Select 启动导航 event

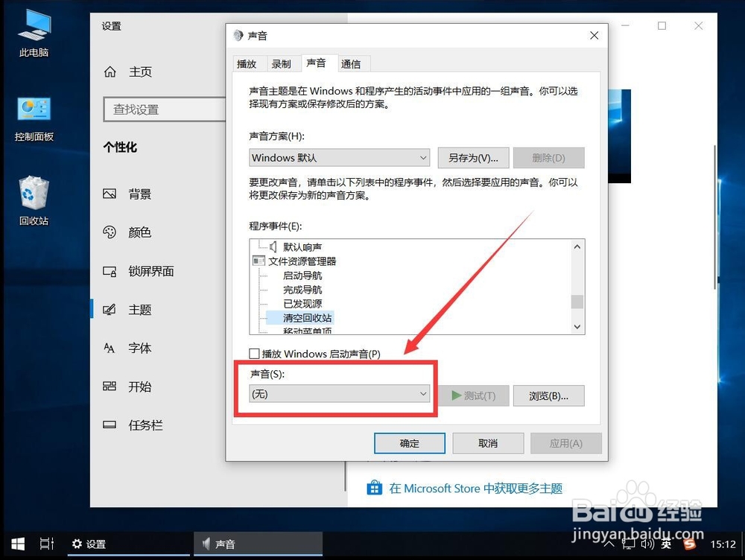coord(302,275)
